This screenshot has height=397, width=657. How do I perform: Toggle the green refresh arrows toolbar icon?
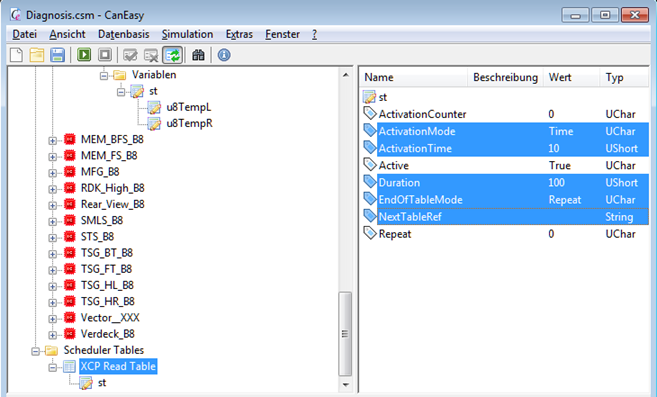coord(173,55)
